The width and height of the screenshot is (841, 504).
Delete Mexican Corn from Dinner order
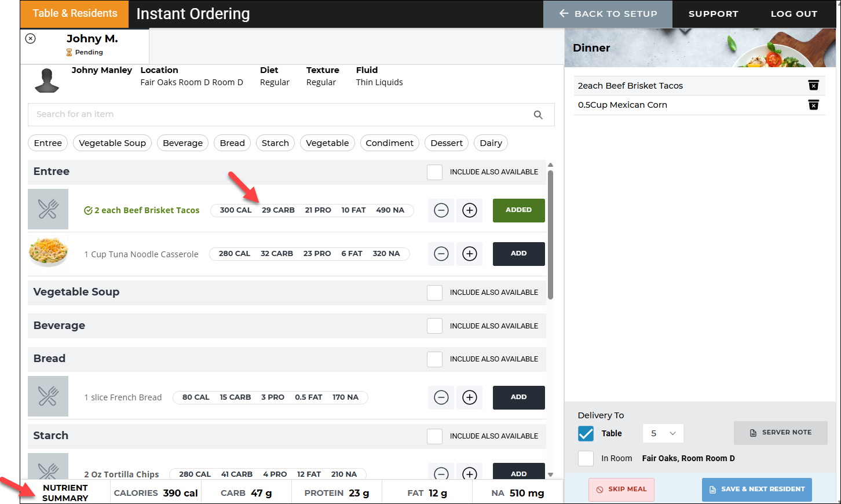click(814, 105)
